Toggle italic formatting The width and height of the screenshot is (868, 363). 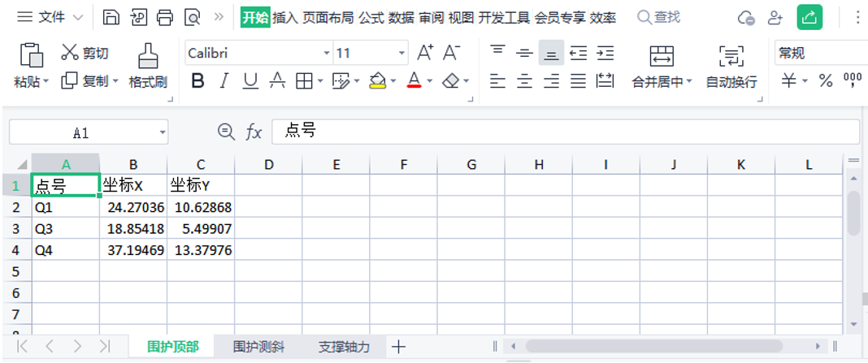(224, 80)
